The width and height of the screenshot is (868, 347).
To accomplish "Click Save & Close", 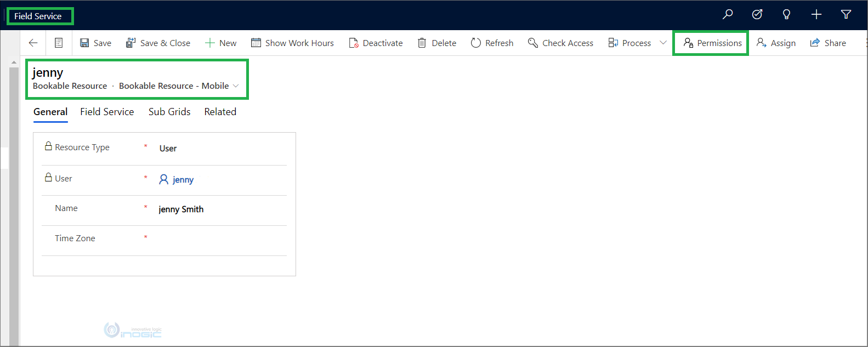I will pyautogui.click(x=158, y=43).
